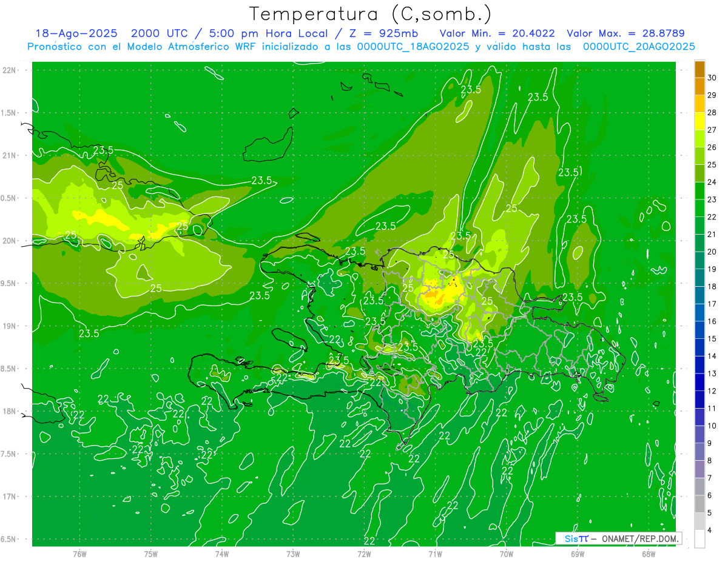The image size is (728, 562).
Task: Click the '18N' latitude axis label
Action: coord(8,411)
